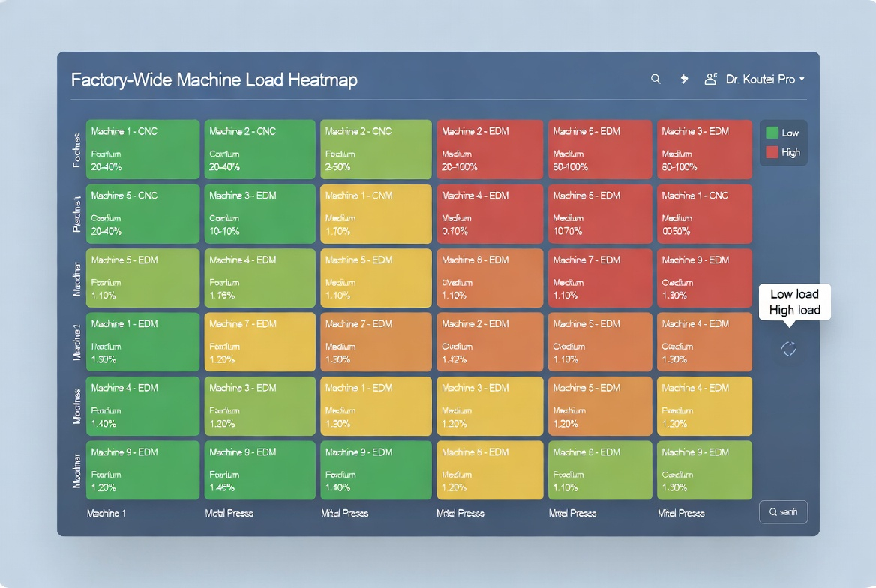
Task: Click the Factory-Wide Machine Load Heatmap title
Action: [214, 79]
